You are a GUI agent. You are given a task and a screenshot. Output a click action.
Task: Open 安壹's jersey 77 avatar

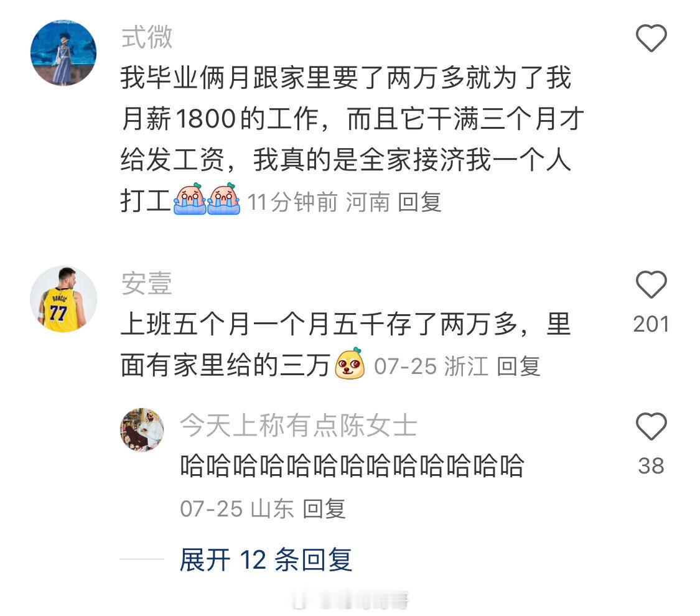tap(63, 299)
